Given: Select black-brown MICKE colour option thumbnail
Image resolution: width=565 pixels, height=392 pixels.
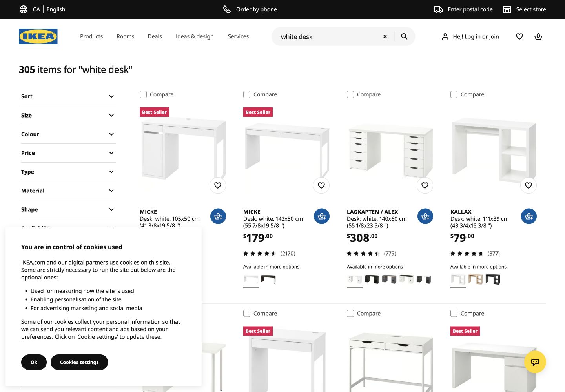Looking at the screenshot, I should (268, 279).
